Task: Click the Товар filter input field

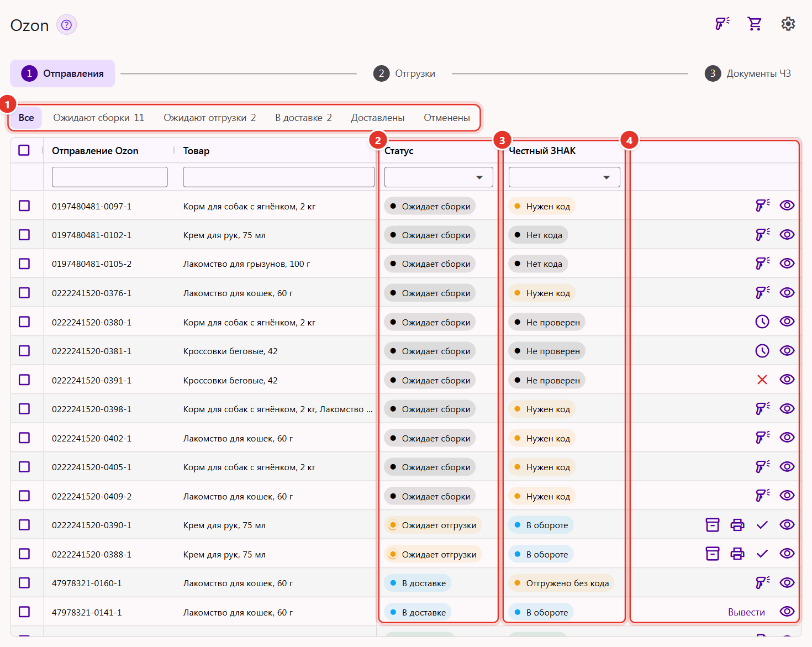Action: (x=279, y=177)
